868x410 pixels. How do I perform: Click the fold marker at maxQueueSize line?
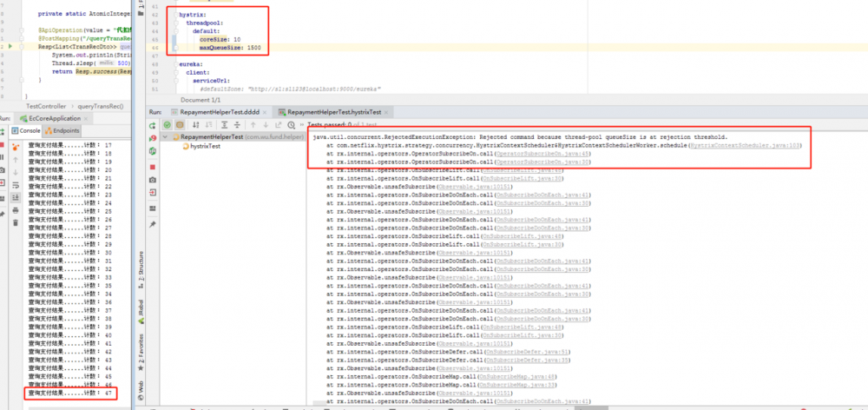click(x=175, y=48)
